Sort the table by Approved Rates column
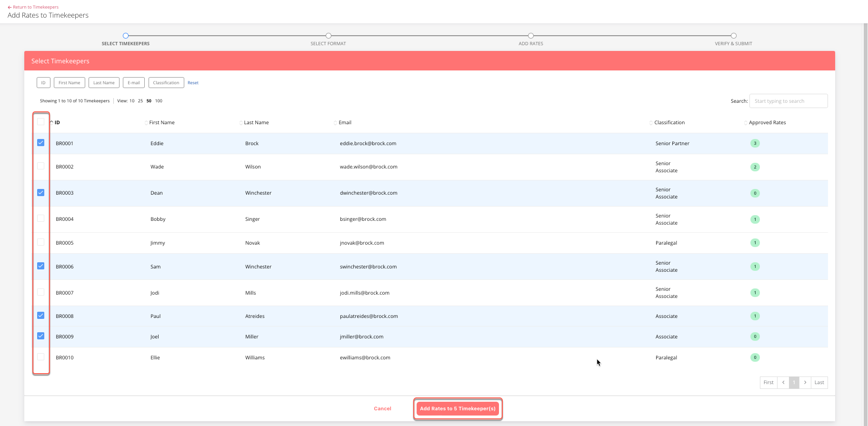Viewport: 868px width, 426px height. point(767,123)
